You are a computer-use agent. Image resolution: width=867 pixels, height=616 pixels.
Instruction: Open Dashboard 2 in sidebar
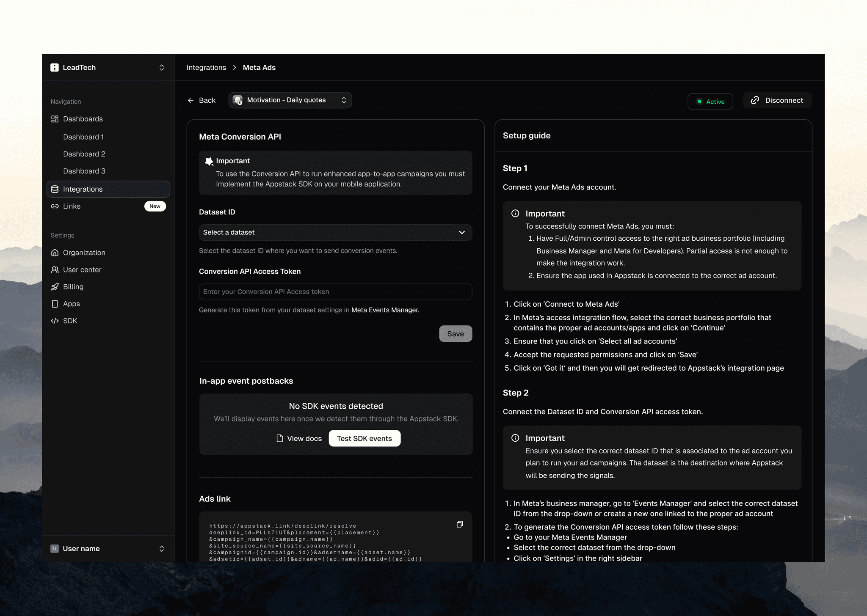84,154
